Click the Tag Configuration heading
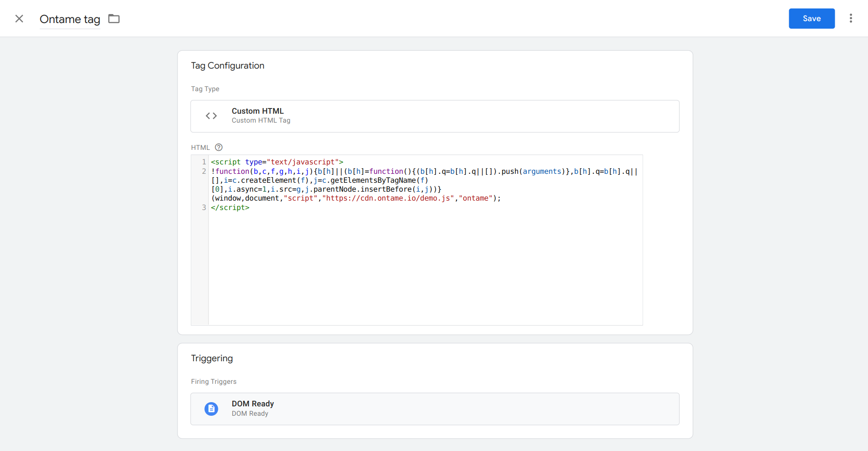Image resolution: width=868 pixels, height=451 pixels. (228, 66)
